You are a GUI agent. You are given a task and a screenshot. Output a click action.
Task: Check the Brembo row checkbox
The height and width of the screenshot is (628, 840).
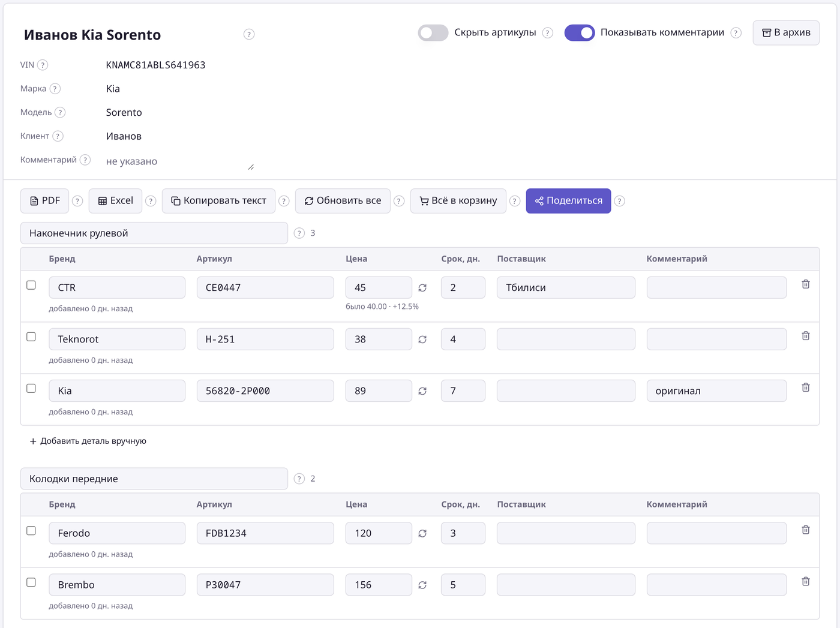31,582
